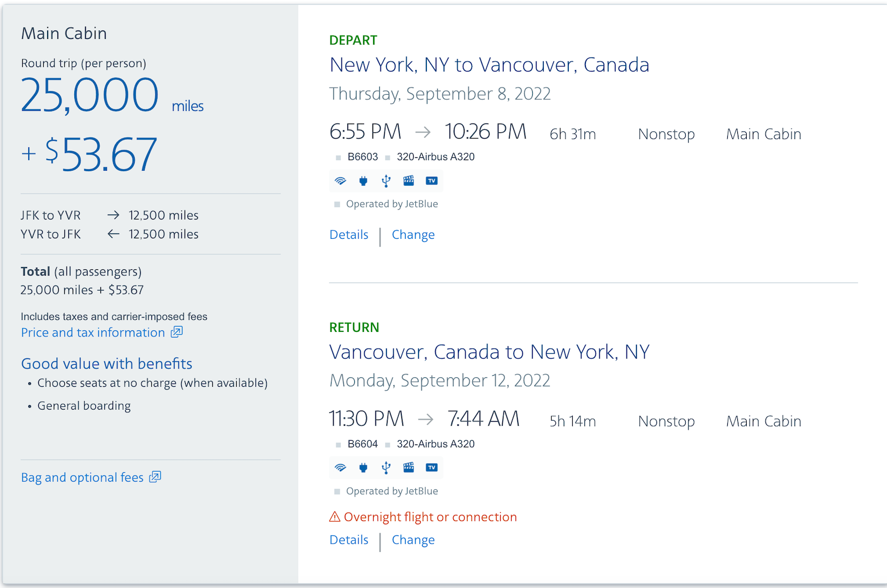Viewport: 887px width, 588px height.
Task: Select the USB icon on the Vancouver return flight
Action: coord(385,468)
